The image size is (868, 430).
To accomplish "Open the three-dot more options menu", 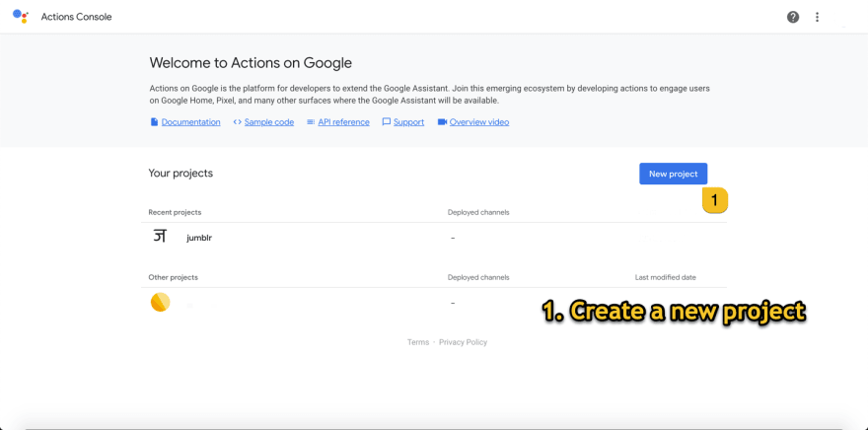I will (x=817, y=17).
